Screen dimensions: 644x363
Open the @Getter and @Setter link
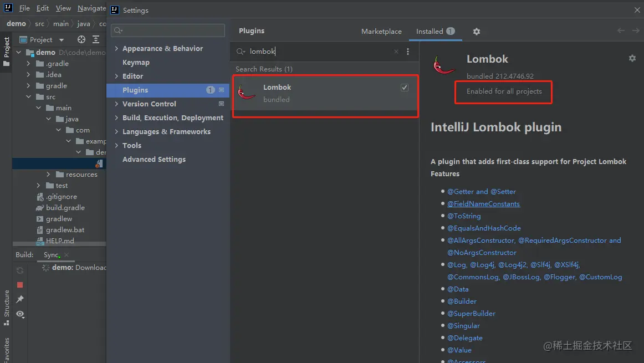point(482,192)
